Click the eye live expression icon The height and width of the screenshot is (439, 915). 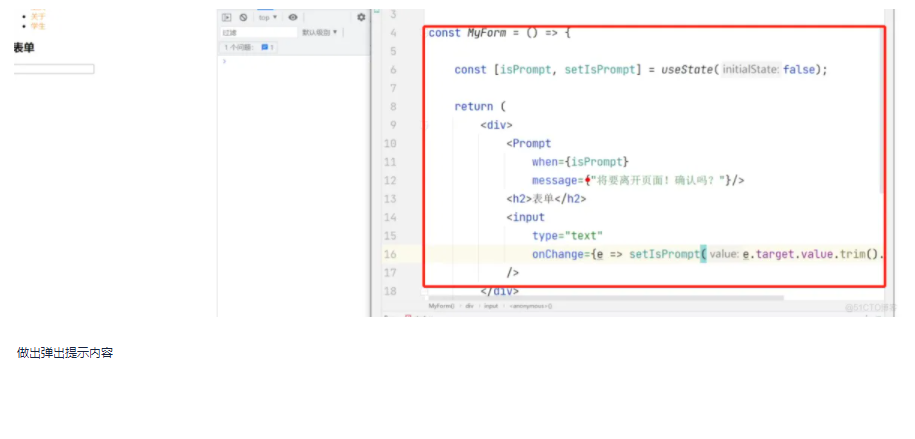[293, 18]
